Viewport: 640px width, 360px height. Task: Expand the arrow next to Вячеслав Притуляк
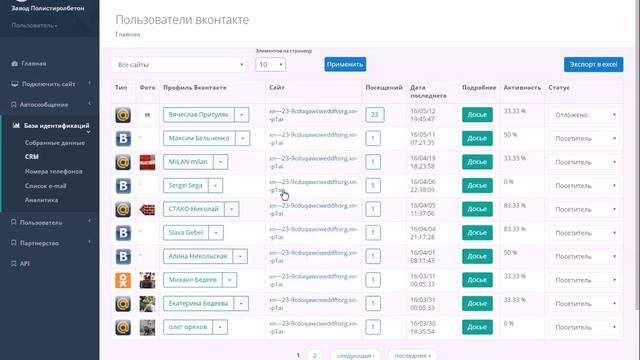click(242, 115)
